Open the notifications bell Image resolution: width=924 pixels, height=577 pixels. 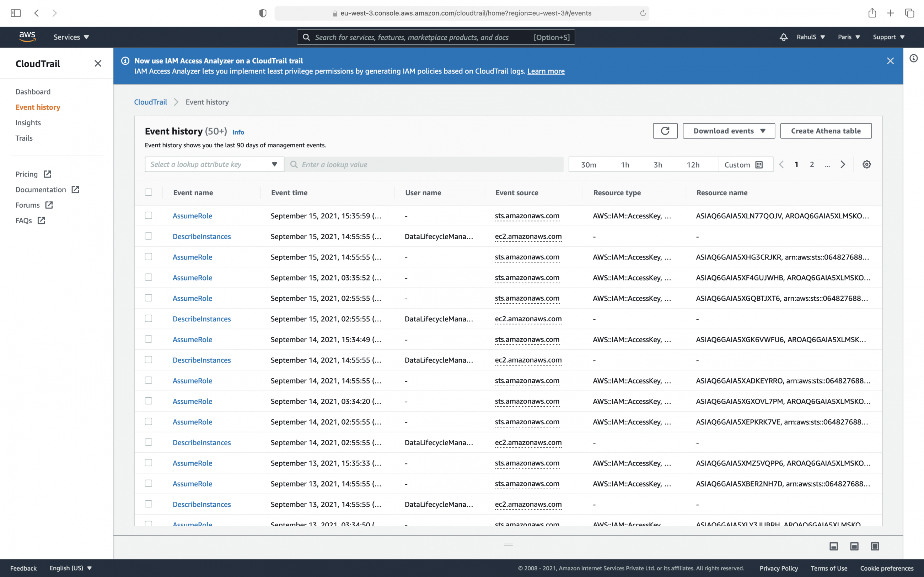(x=783, y=37)
